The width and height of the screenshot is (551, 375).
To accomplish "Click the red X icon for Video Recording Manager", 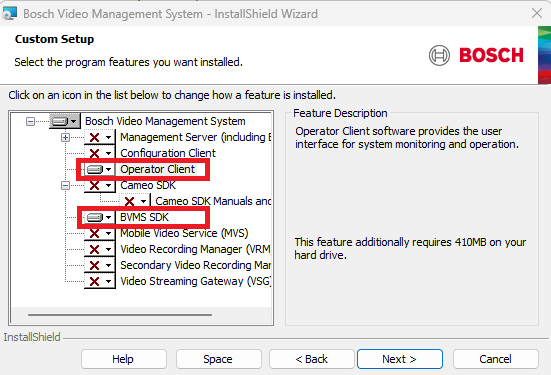I will pos(94,250).
